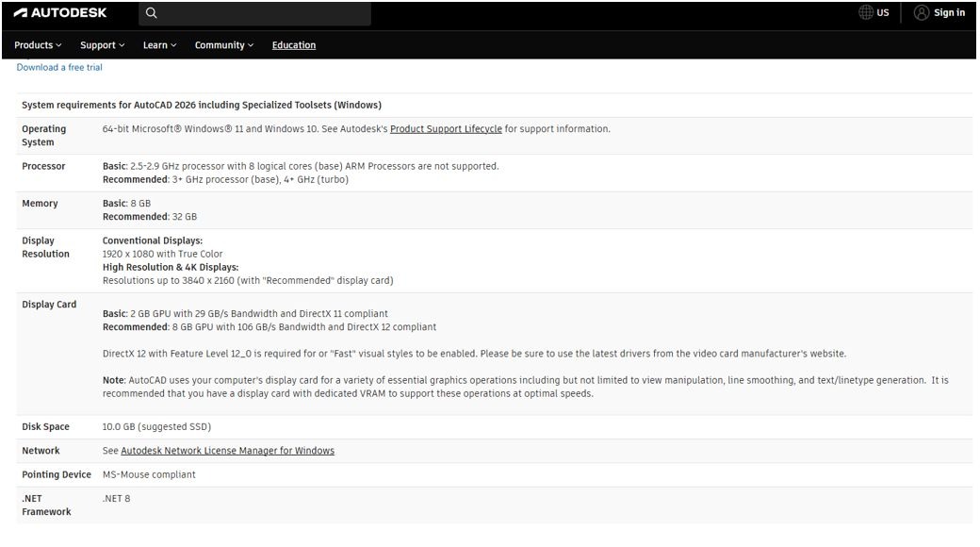
Task: Click the search magnifier icon
Action: pos(152,12)
